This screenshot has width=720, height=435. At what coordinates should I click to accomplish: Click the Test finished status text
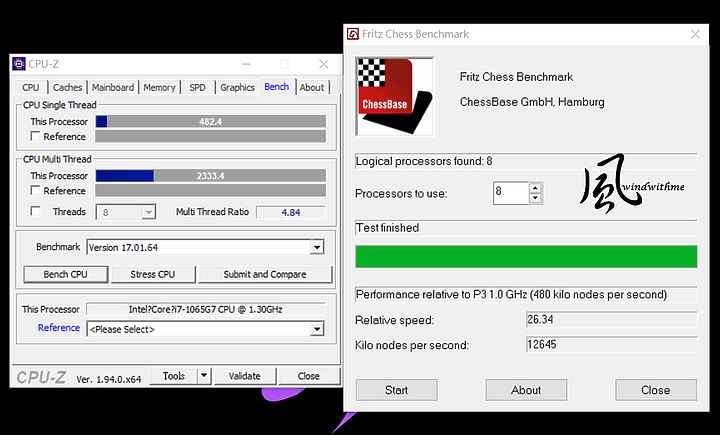[388, 228]
